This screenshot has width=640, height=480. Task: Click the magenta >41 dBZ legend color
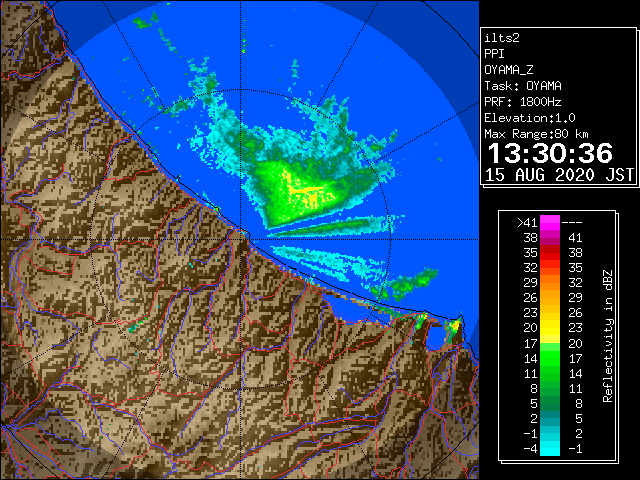[550, 222]
